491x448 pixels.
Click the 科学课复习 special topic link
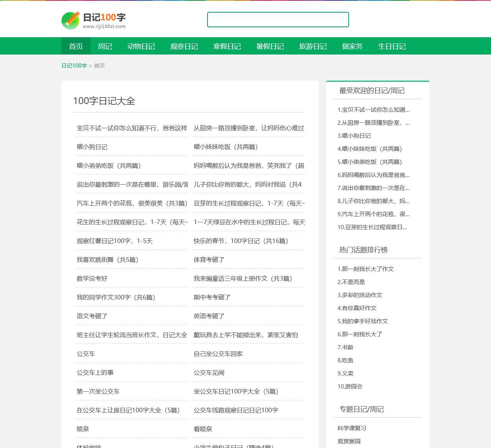click(351, 428)
